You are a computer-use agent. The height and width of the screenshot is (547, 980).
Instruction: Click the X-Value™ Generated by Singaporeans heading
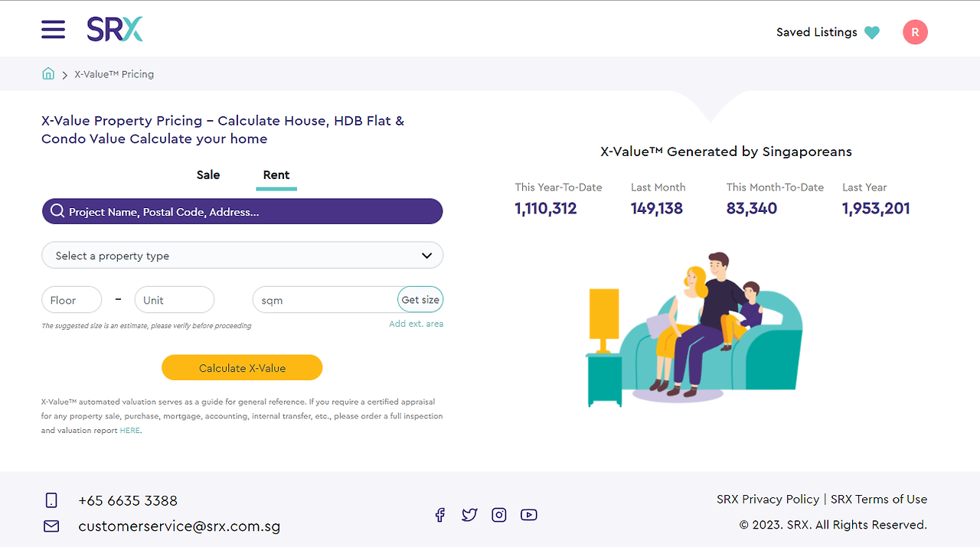pos(726,151)
